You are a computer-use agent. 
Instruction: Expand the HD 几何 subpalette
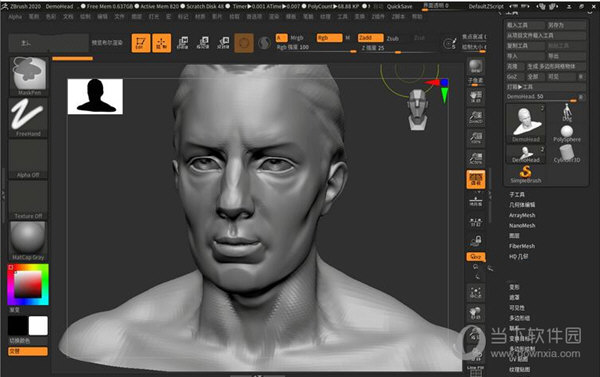click(x=518, y=256)
